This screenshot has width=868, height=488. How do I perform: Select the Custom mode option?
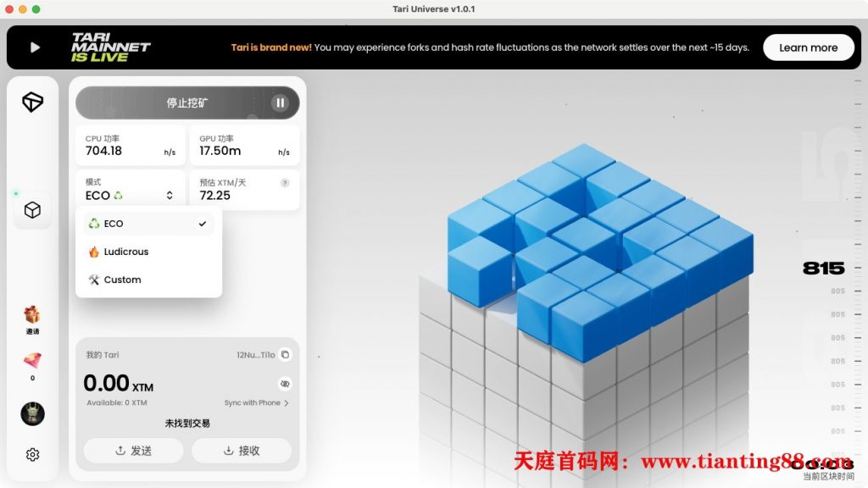coord(148,280)
